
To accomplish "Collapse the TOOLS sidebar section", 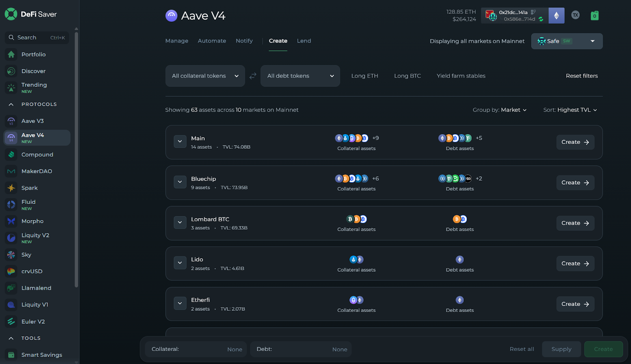I will (11, 338).
